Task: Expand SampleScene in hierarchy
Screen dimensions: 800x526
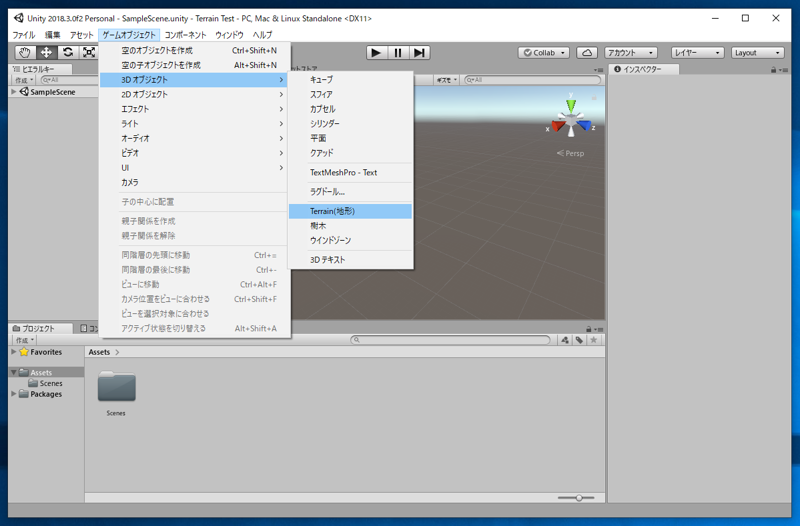Action: pyautogui.click(x=14, y=92)
